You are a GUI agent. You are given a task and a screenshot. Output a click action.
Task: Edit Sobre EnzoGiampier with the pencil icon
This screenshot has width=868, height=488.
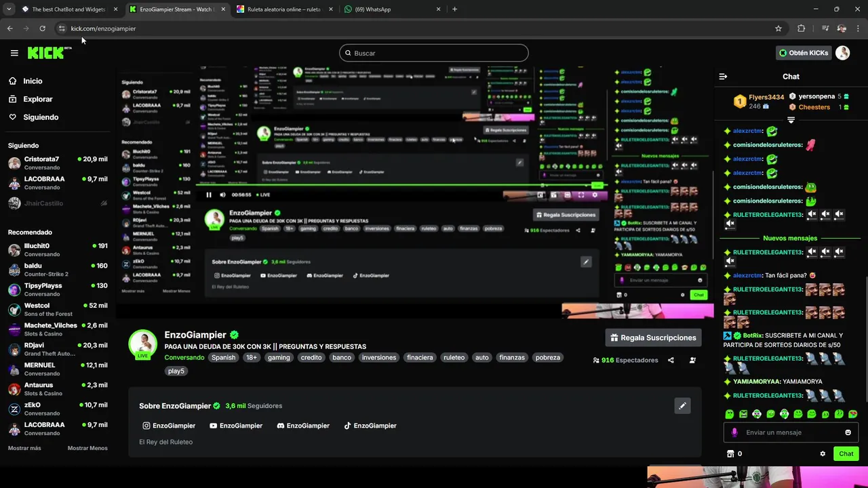tap(682, 406)
